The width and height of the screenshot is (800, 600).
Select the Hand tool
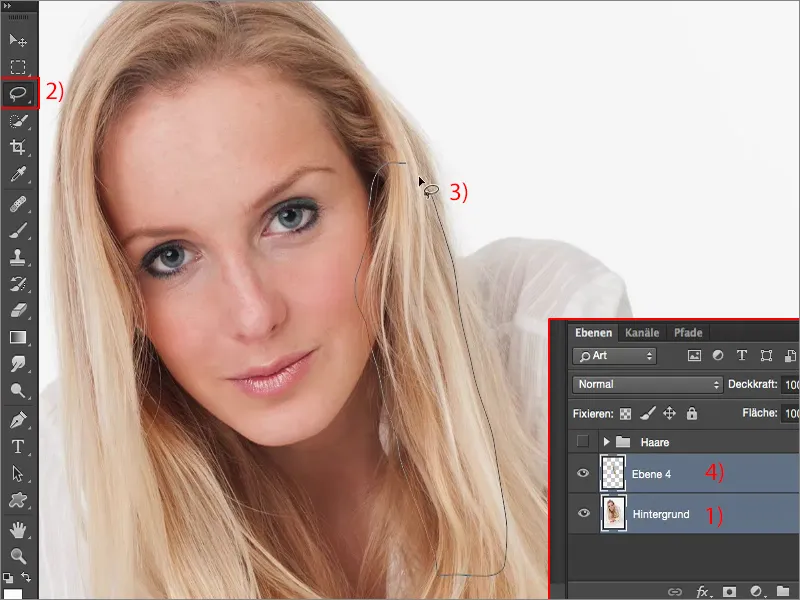(x=18, y=530)
